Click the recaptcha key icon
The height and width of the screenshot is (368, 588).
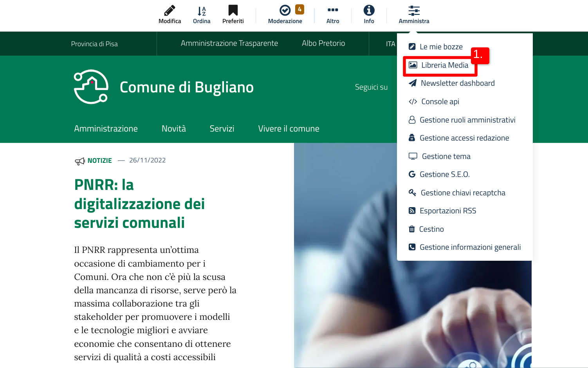pos(412,193)
